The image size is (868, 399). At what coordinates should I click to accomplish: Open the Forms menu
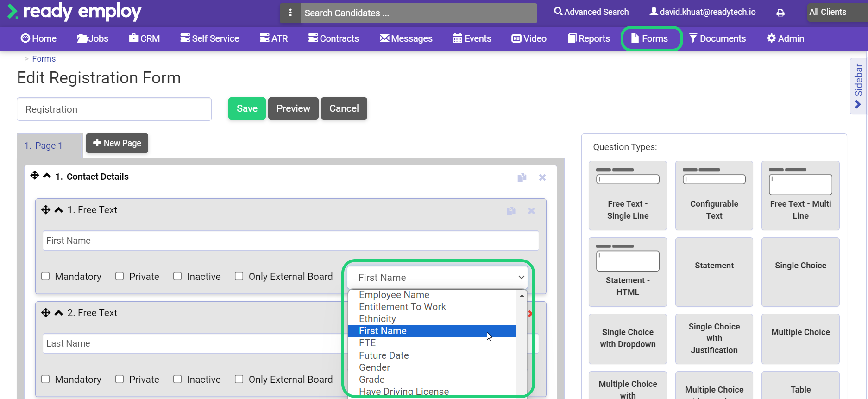coord(651,38)
